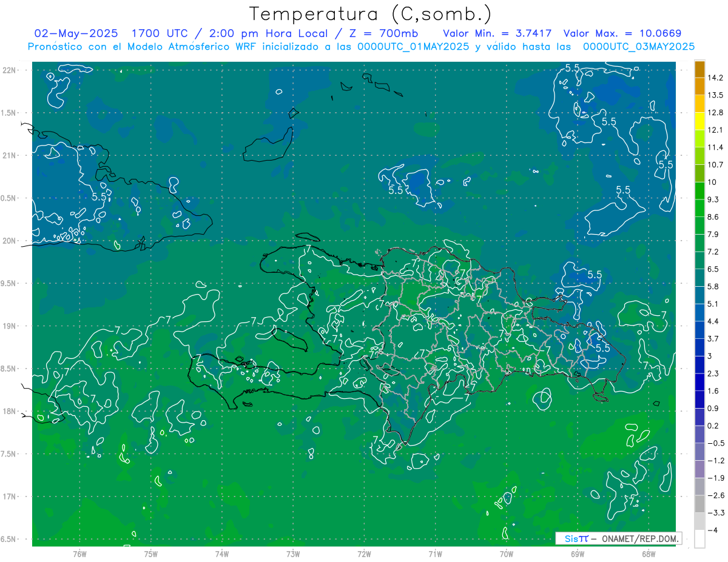728x562 pixels.
Task: Select valid-until time "0000UTC_03MAY2025"
Action: (639, 46)
